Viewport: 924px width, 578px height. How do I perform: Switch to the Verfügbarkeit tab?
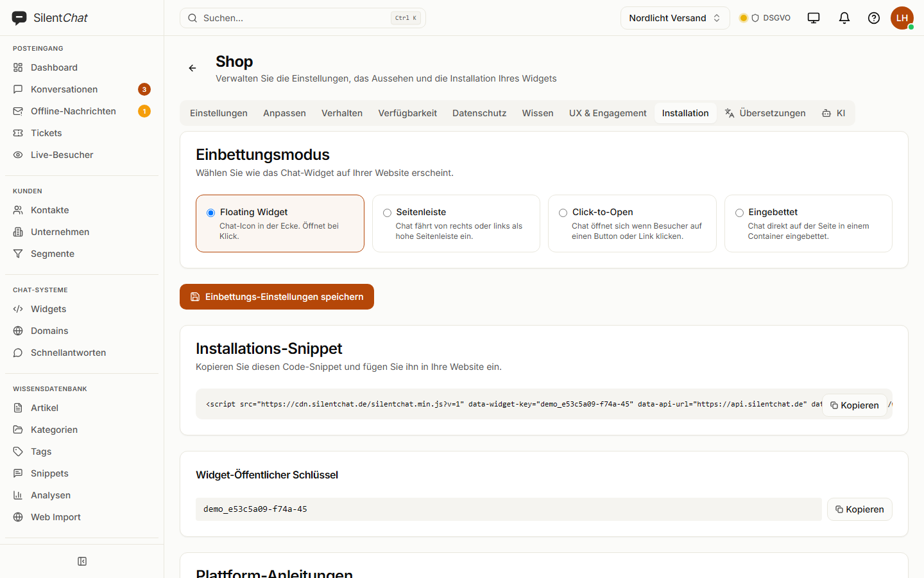coord(407,113)
